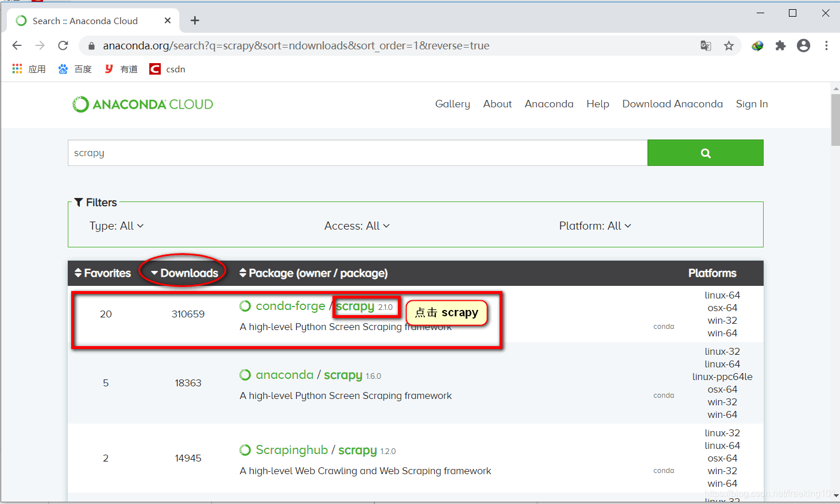Click the browser forward arrow
The image size is (840, 504).
pyautogui.click(x=40, y=45)
